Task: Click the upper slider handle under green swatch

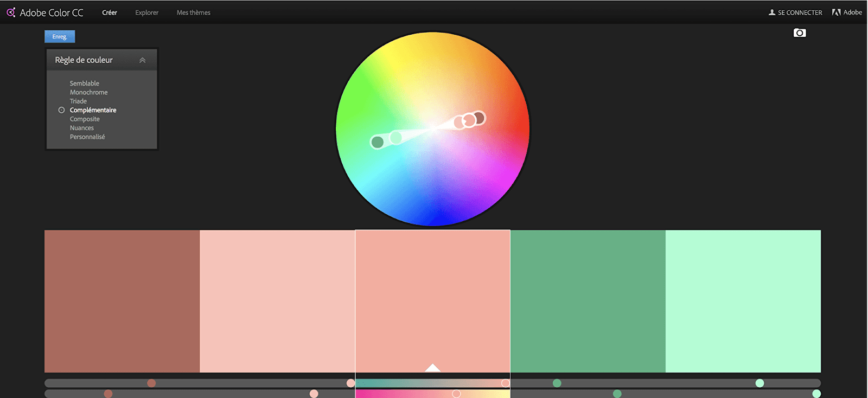Action: tap(557, 383)
